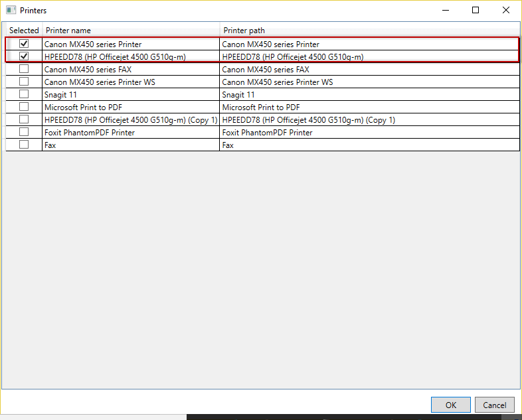Select printer name 'Canon MX450 series FAX'
The width and height of the screenshot is (522, 420).
pyautogui.click(x=88, y=70)
